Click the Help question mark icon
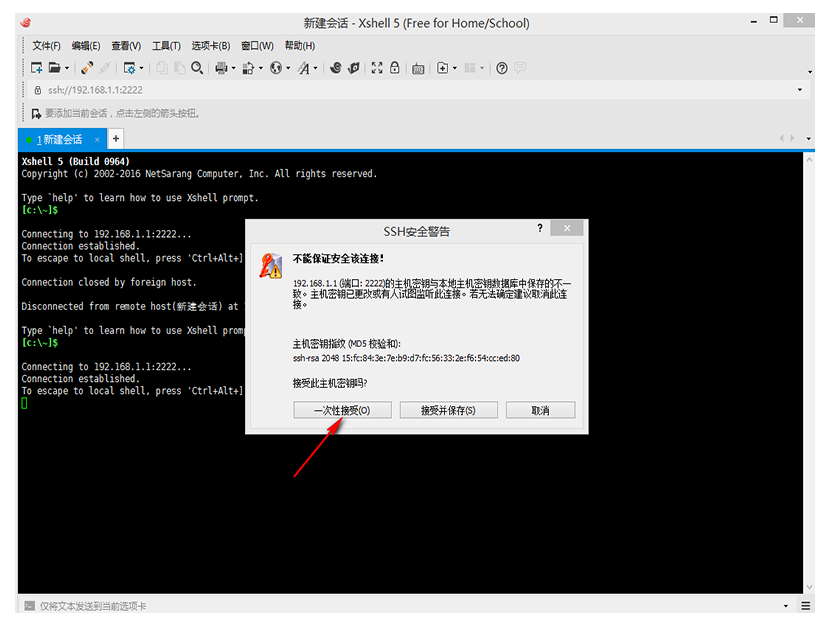This screenshot has width=825, height=623. (502, 68)
